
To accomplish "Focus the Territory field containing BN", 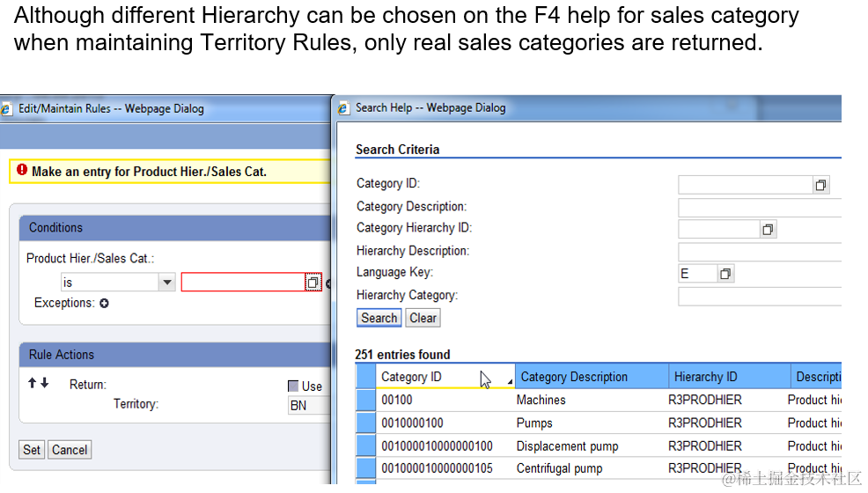I will click(x=309, y=406).
